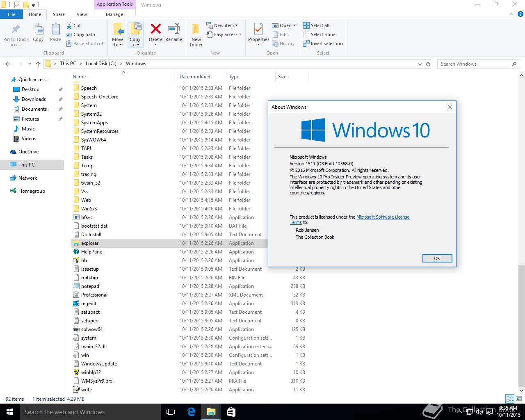Open Task View on the taskbar
This screenshot has width=525, height=420.
point(171,412)
